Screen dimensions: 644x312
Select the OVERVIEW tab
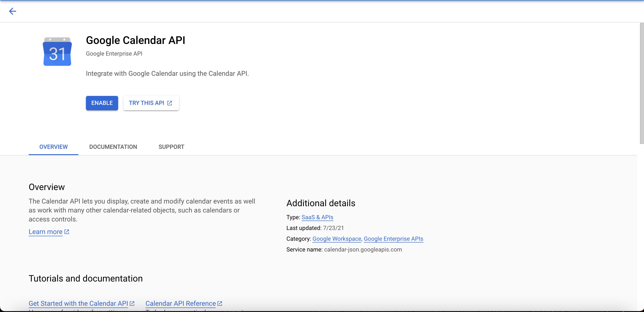click(x=53, y=147)
